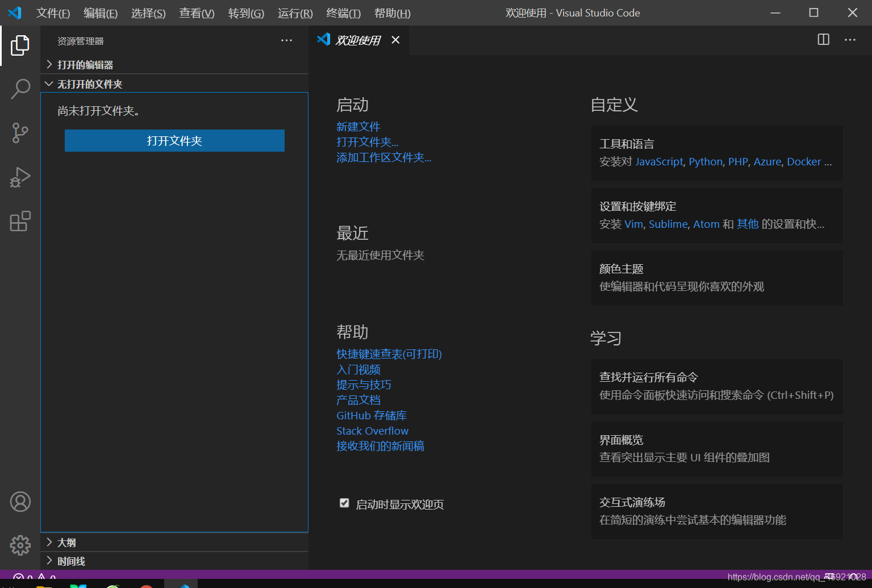Image resolution: width=872 pixels, height=588 pixels.
Task: Select the 欢迎使用 editor tab
Action: (359, 40)
